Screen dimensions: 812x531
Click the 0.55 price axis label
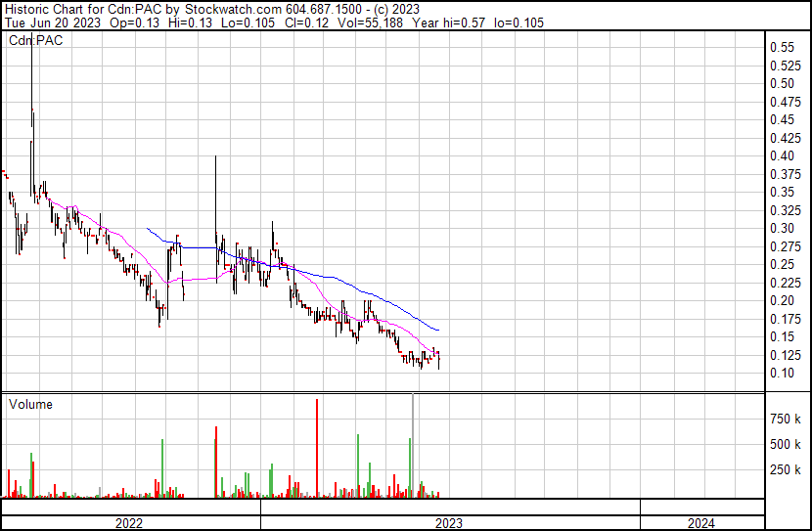(781, 47)
